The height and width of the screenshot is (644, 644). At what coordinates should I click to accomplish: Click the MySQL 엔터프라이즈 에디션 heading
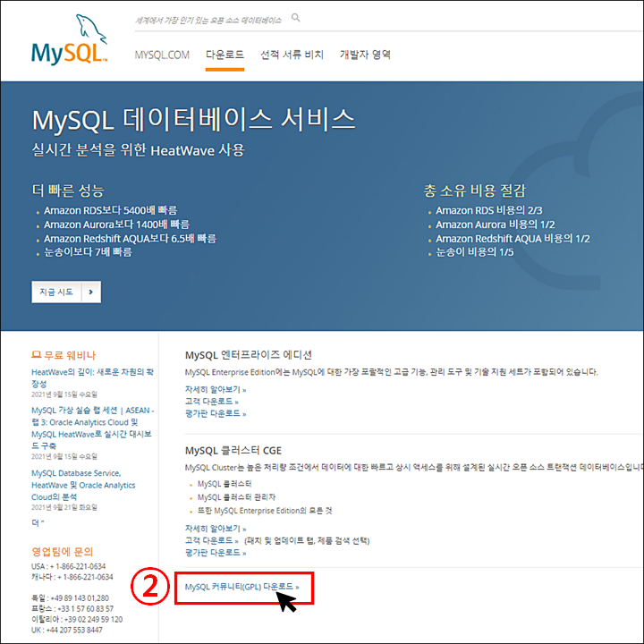click(x=248, y=355)
